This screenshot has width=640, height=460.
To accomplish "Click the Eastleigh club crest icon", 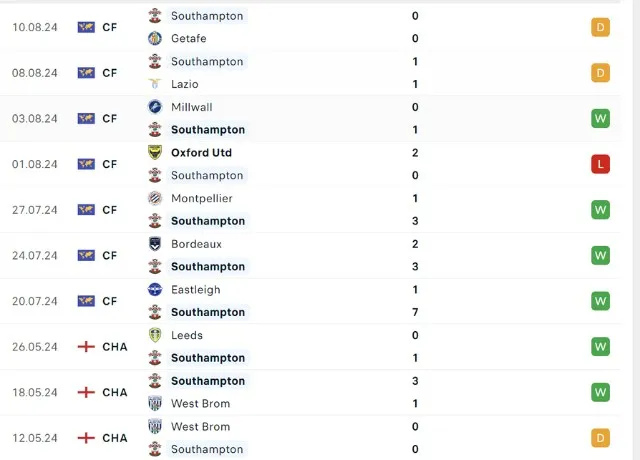I will [155, 290].
